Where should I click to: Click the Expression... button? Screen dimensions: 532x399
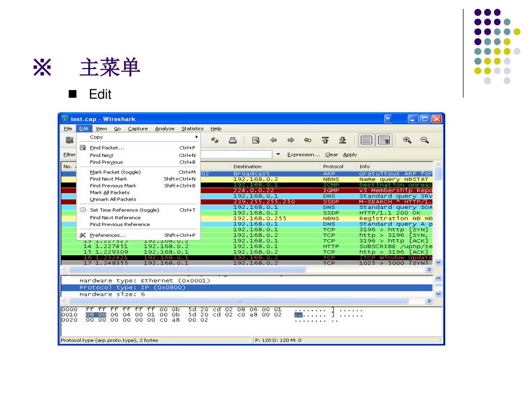point(303,154)
